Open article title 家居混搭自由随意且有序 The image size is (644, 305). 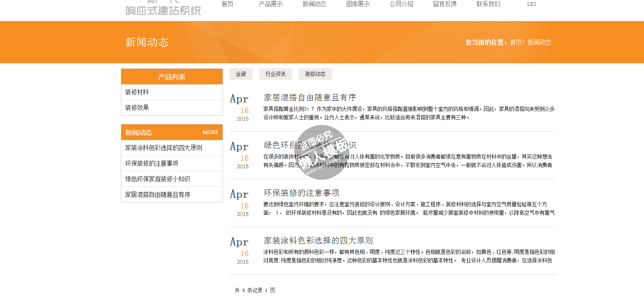[310, 97]
